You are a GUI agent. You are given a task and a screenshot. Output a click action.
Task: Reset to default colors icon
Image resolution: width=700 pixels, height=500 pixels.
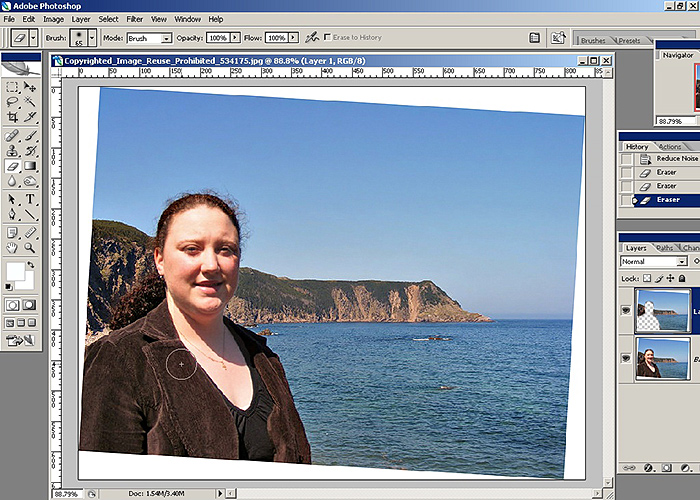[8, 287]
